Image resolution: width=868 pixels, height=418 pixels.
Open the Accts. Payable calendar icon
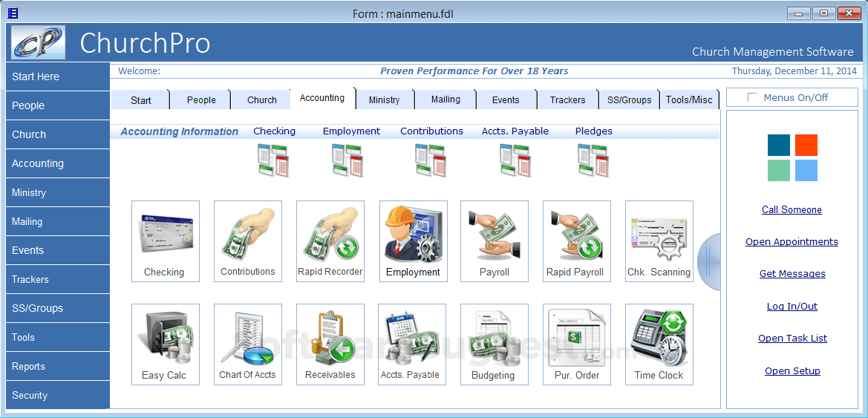click(412, 344)
